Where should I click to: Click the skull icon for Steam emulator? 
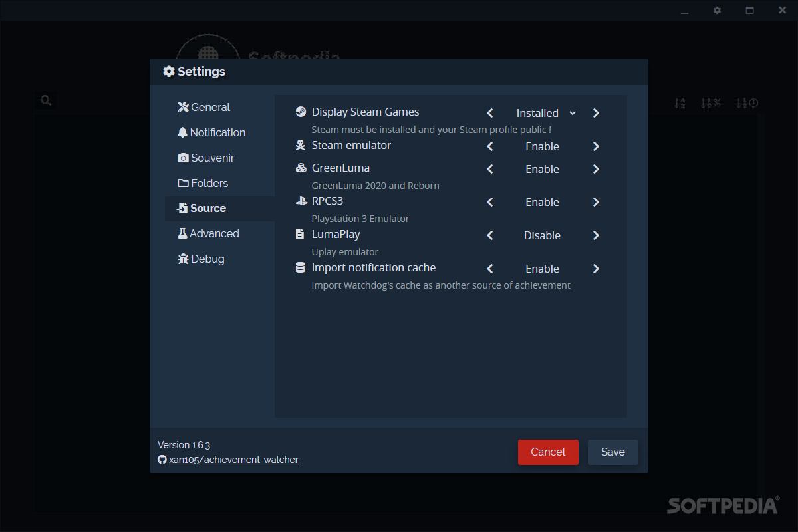tap(301, 145)
